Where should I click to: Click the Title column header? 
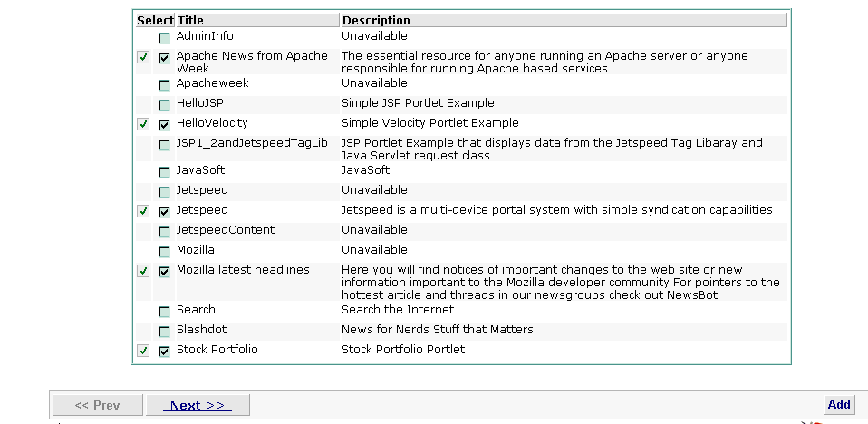tap(190, 20)
